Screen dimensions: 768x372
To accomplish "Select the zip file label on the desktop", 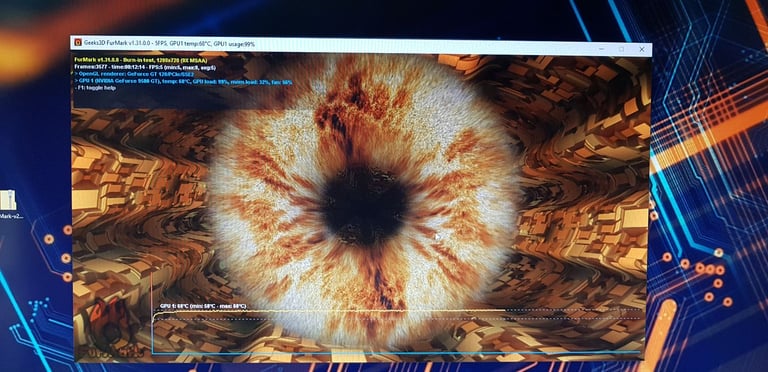I will point(11,216).
